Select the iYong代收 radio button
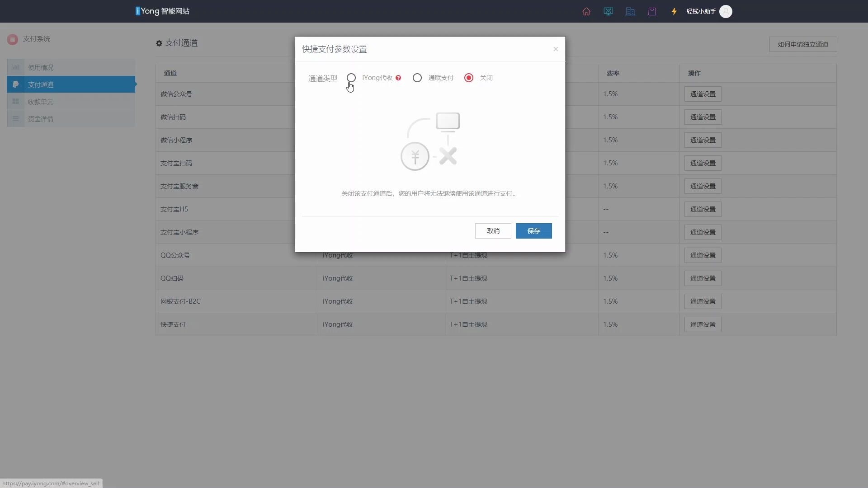The height and width of the screenshot is (488, 868). [x=350, y=77]
